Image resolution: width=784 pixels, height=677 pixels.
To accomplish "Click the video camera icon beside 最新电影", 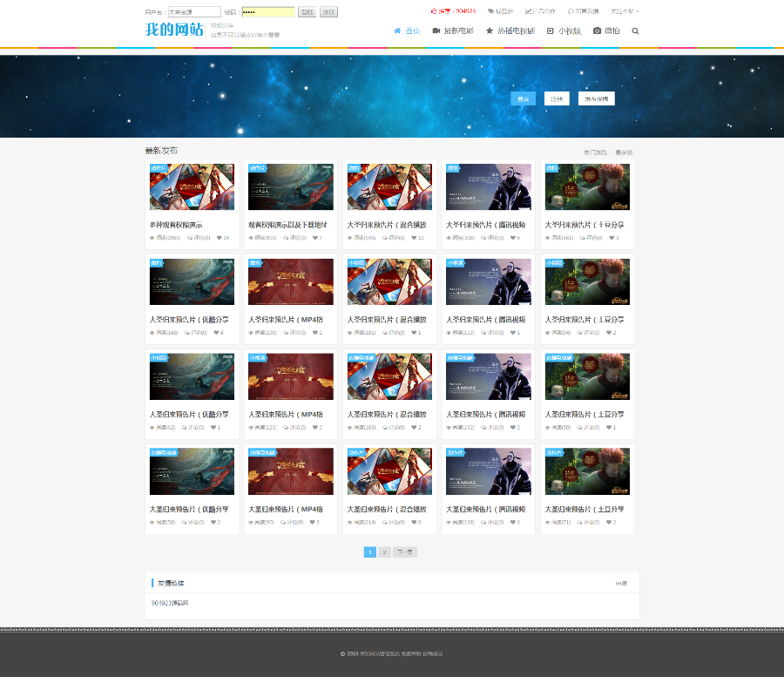I will point(436,31).
